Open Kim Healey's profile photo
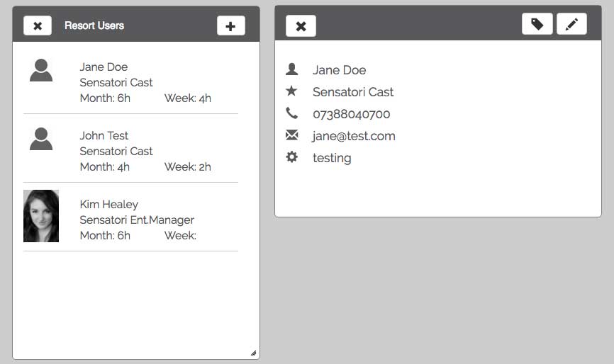This screenshot has height=364, width=614. point(41,216)
